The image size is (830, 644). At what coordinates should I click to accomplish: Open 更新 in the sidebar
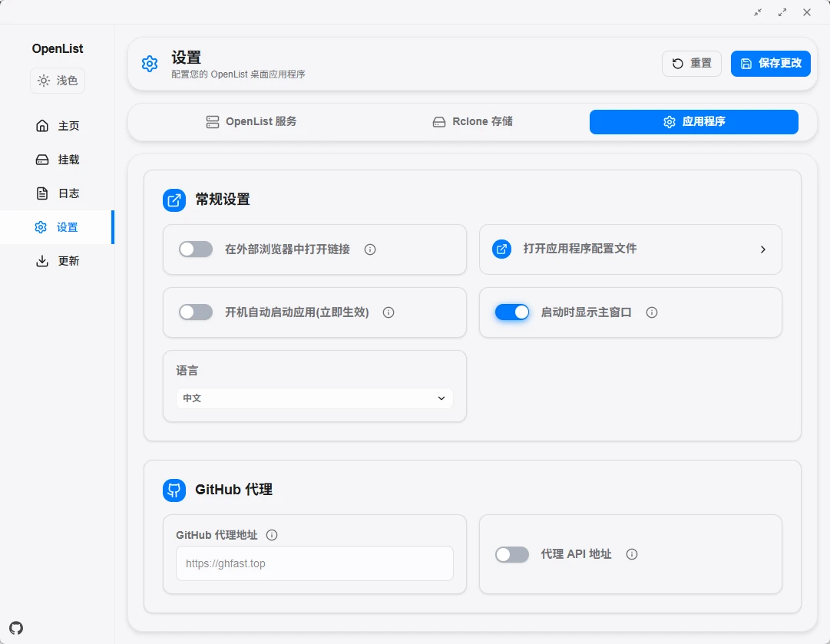(x=57, y=261)
